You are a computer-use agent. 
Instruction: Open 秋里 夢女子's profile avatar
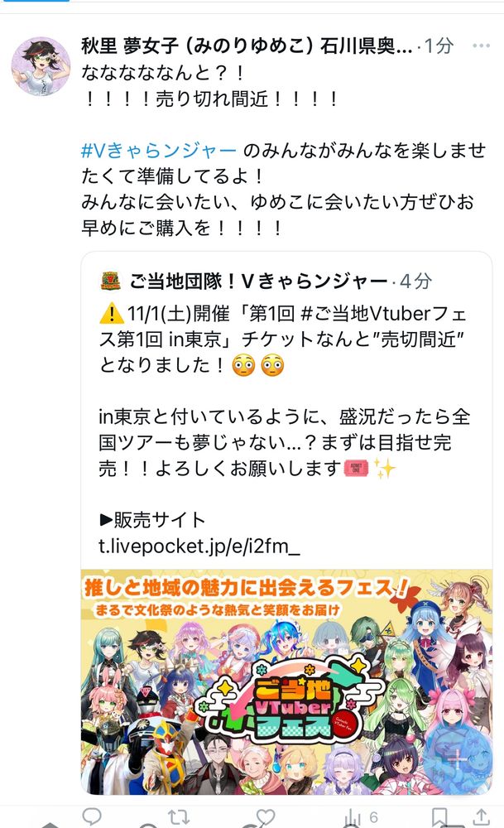pyautogui.click(x=41, y=66)
